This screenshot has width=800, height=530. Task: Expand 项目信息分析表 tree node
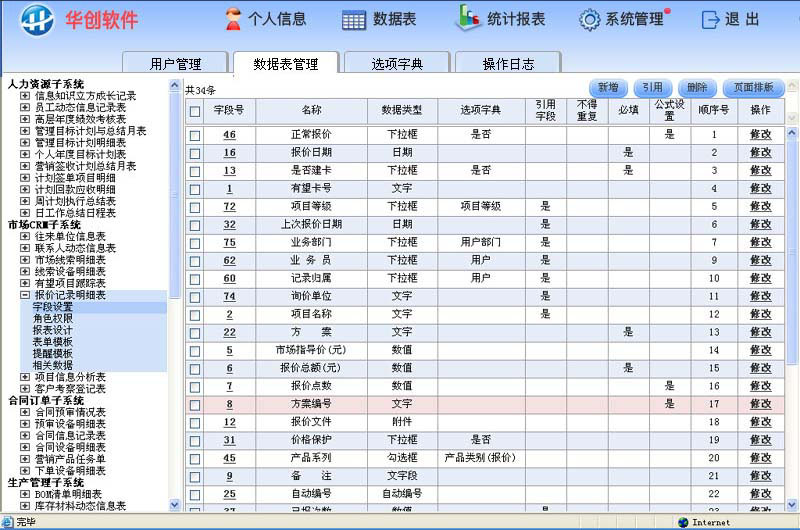pyautogui.click(x=24, y=377)
